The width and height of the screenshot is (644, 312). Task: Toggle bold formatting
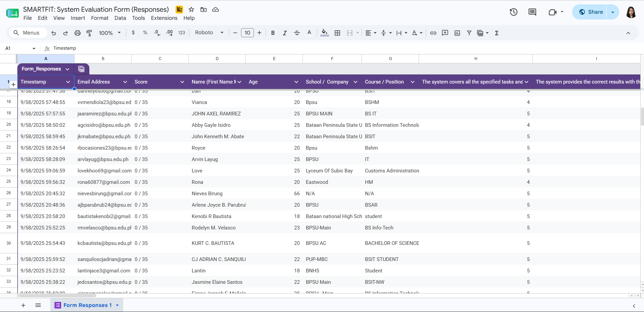[273, 33]
